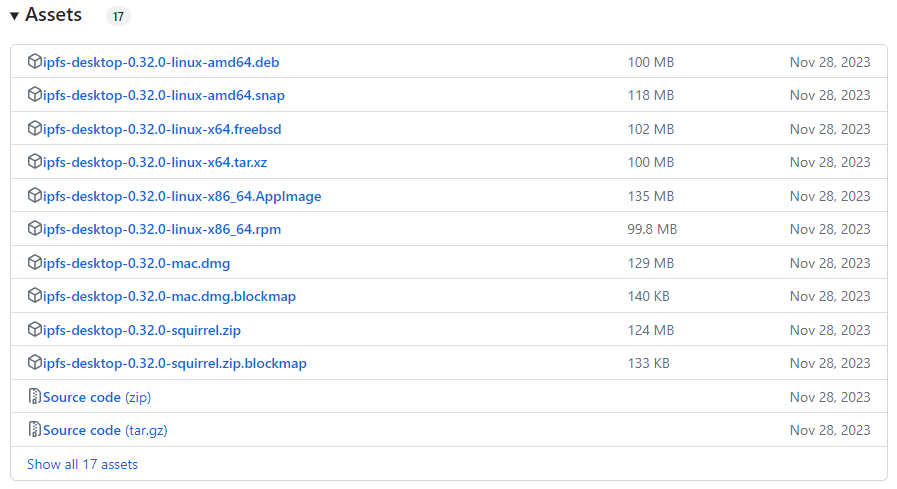Download ipfs-desktop-0.32.0-linux-amd64.deb

pos(161,62)
